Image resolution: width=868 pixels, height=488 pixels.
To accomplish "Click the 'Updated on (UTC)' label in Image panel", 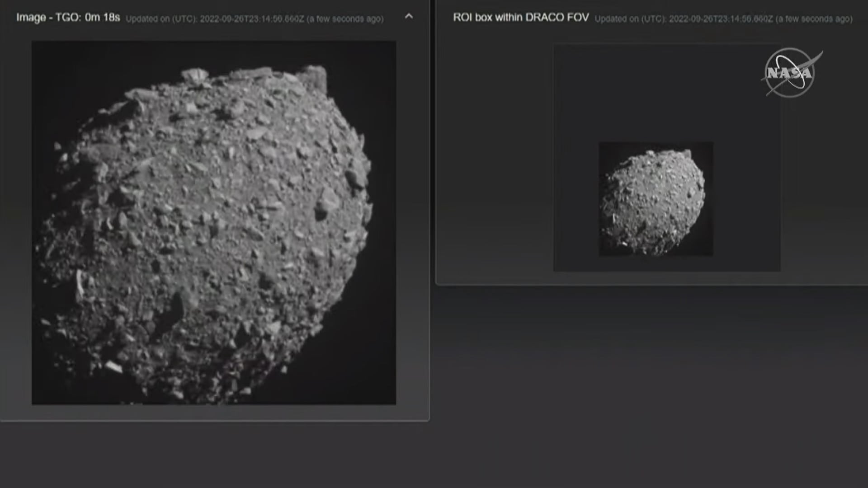I will point(161,19).
